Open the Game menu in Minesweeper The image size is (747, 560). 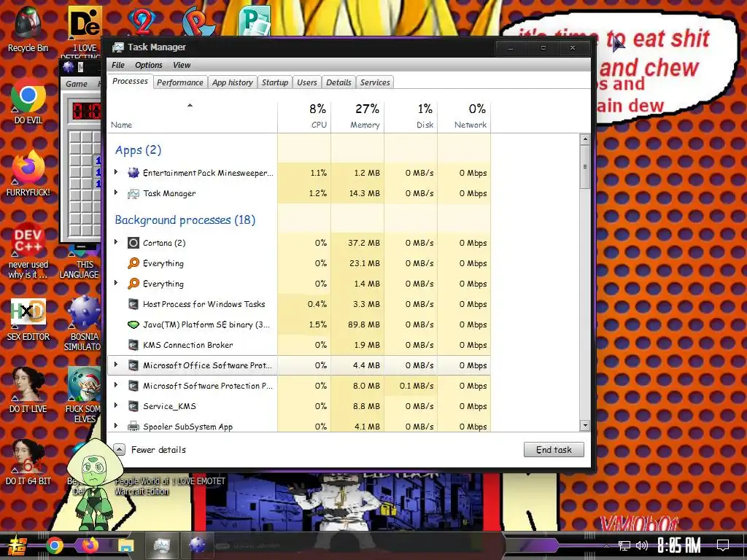[x=76, y=84]
